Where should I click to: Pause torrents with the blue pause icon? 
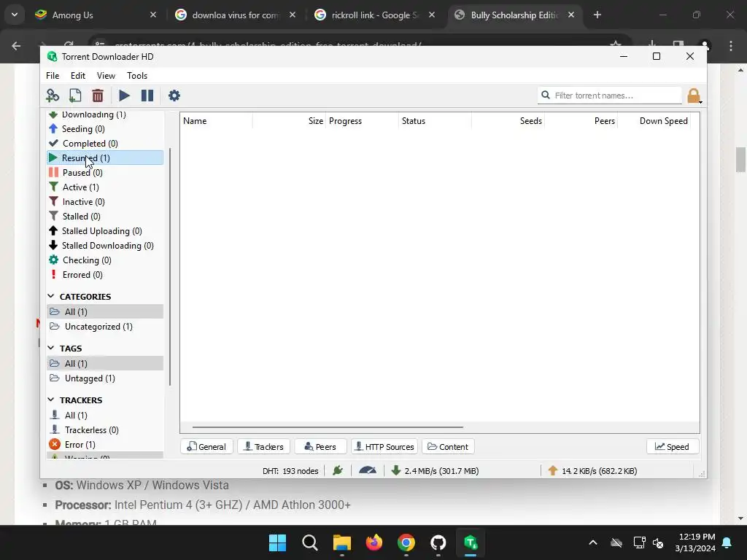[147, 96]
